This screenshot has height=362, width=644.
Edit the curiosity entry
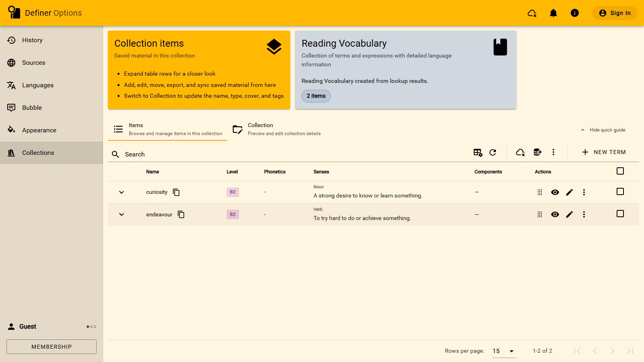pos(570,192)
